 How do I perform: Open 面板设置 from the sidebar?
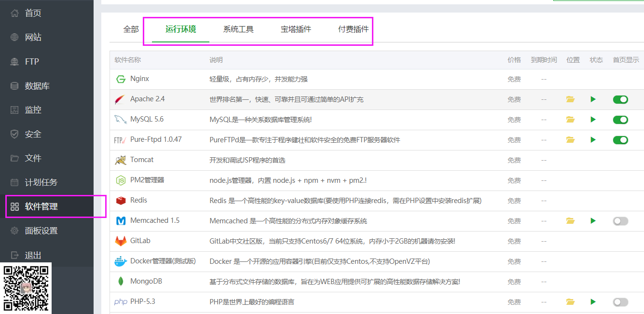click(x=41, y=231)
